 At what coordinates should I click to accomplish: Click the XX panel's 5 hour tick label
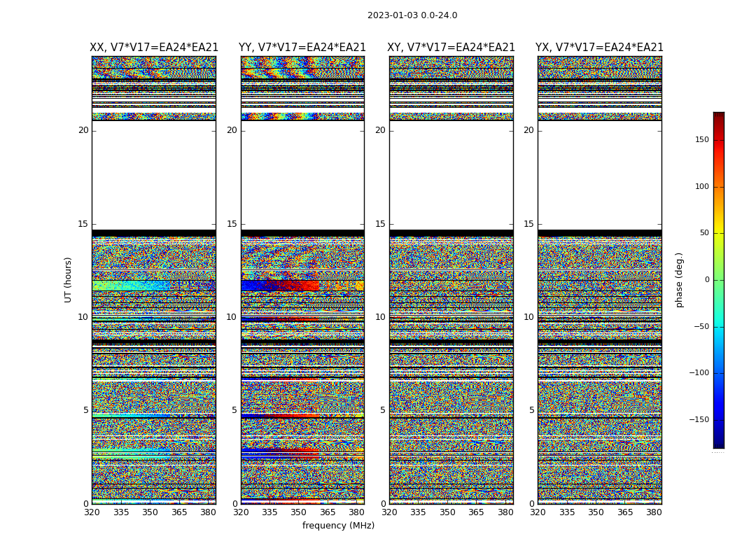click(x=86, y=410)
